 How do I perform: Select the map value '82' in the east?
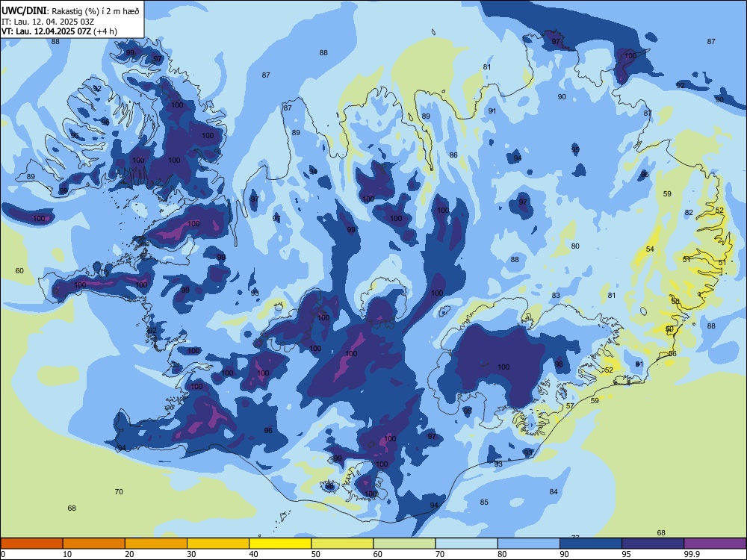pyautogui.click(x=689, y=212)
